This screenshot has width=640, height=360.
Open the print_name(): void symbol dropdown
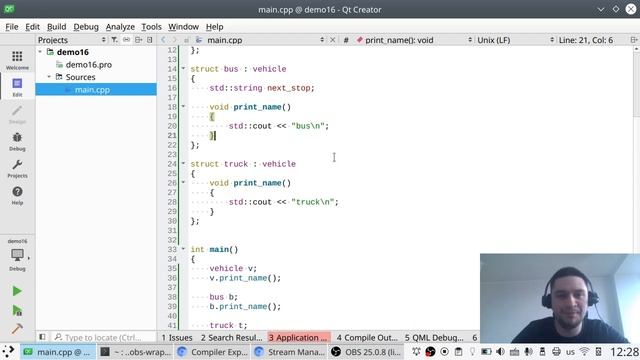(x=414, y=40)
